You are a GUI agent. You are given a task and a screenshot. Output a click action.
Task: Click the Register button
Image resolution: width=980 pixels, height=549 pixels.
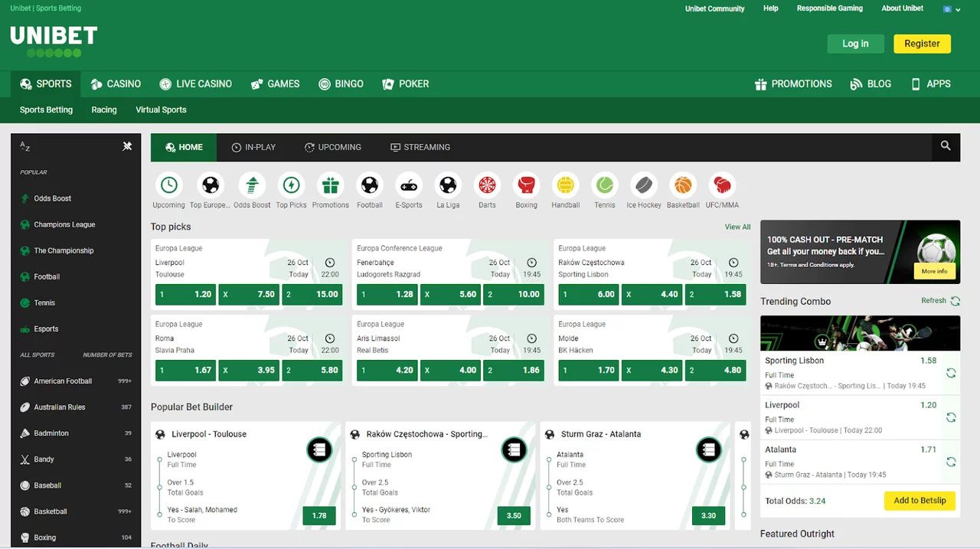922,44
